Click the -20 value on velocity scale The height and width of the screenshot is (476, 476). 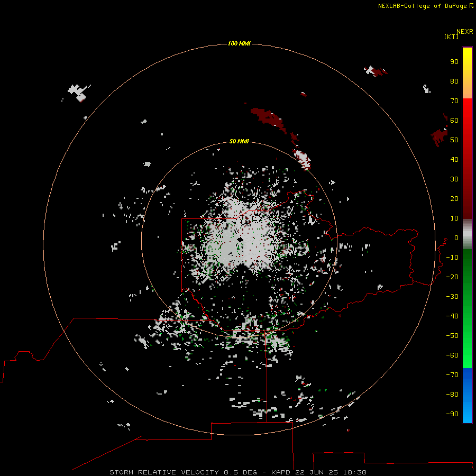click(x=452, y=277)
